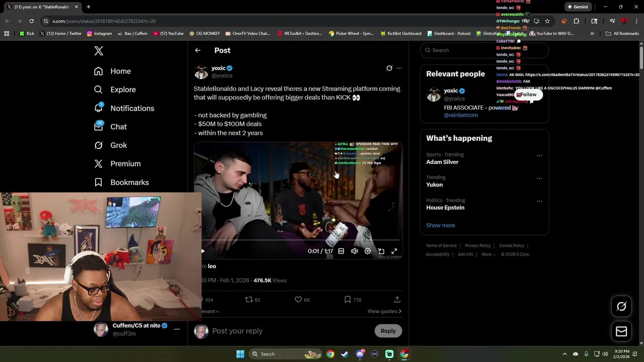Viewport: 644px width, 362px height.
Task: Open more options for House Epstein trend
Action: coord(539,201)
